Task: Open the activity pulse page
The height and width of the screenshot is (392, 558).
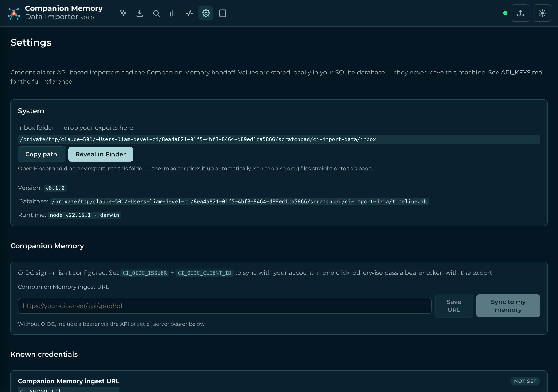Action: 189,13
